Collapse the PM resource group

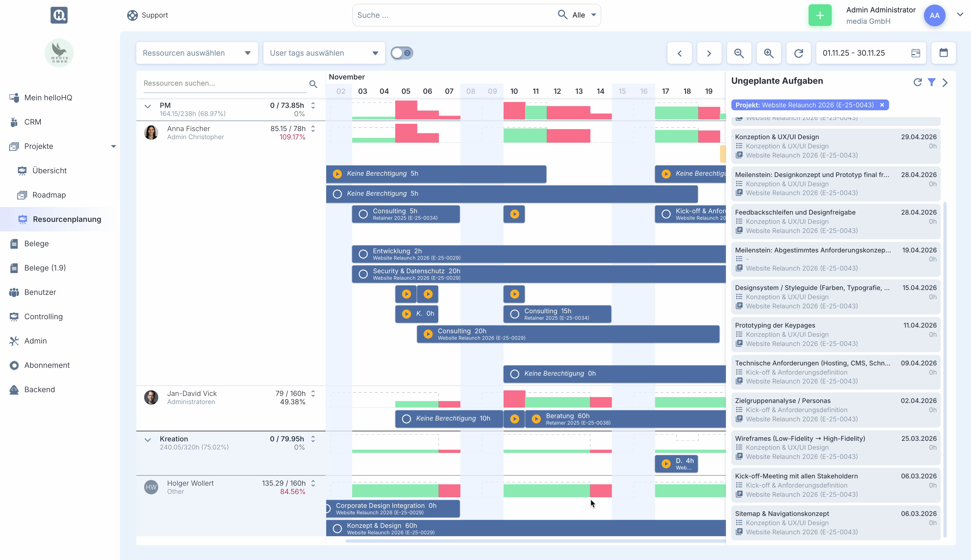coord(147,106)
